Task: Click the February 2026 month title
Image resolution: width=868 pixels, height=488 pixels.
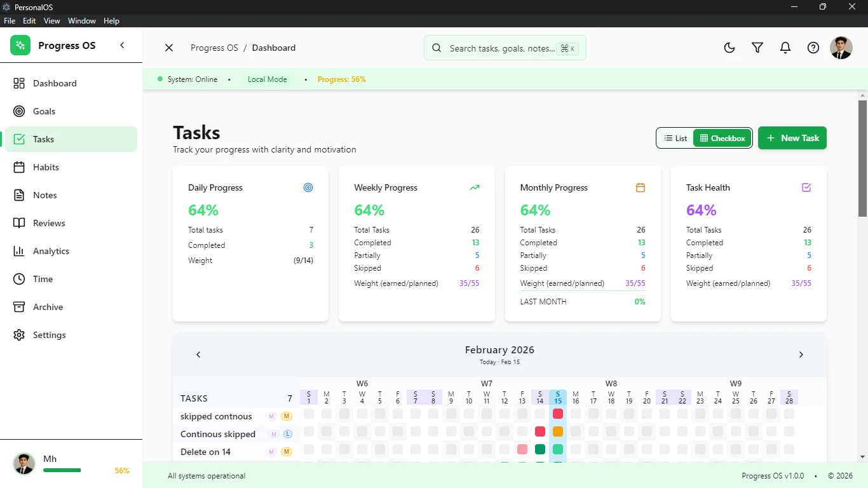Action: (499, 349)
